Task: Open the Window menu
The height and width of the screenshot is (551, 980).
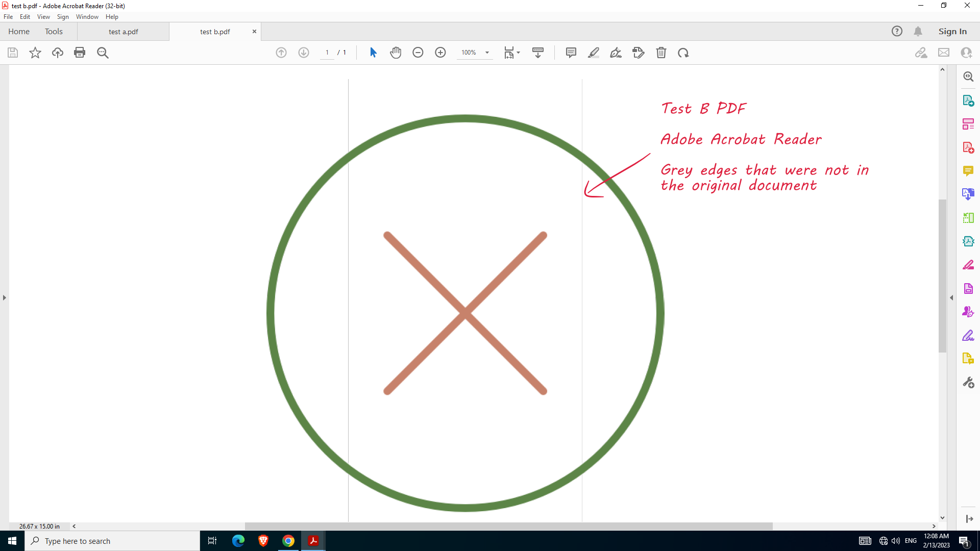Action: coord(87,17)
